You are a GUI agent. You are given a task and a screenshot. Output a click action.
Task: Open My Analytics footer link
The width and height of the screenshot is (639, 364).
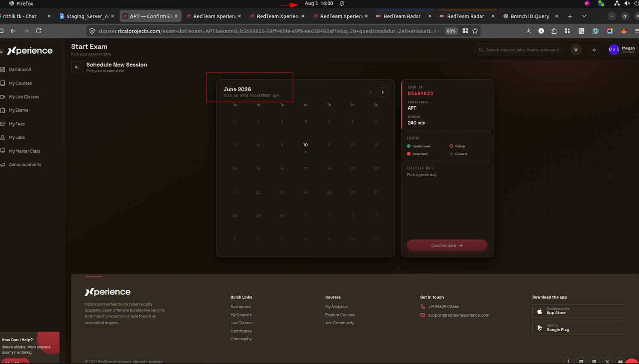(x=336, y=307)
